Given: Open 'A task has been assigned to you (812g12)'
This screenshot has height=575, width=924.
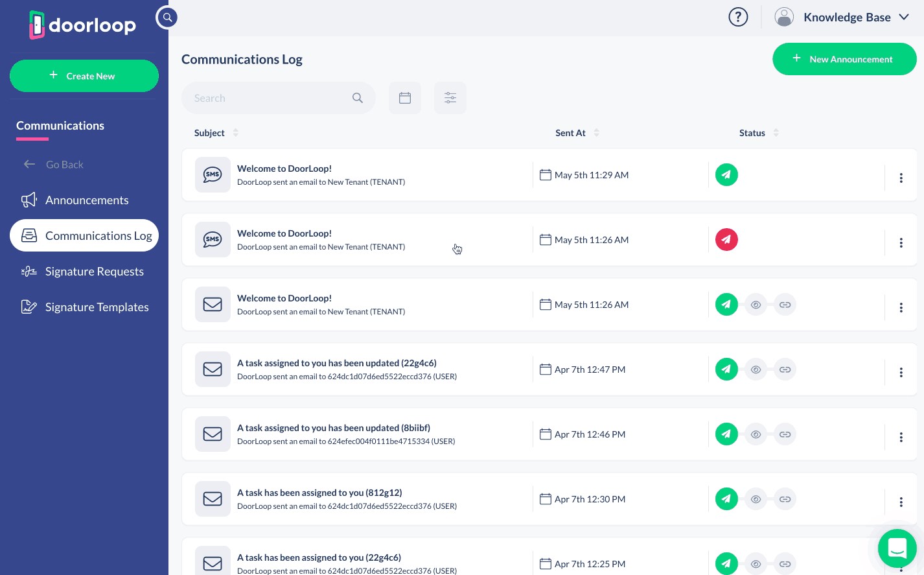Looking at the screenshot, I should click(319, 493).
